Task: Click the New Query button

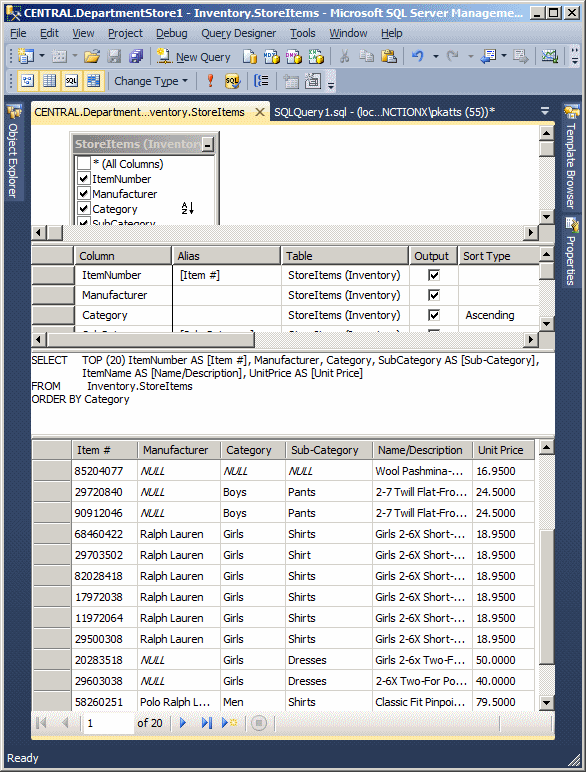Action: (x=194, y=57)
